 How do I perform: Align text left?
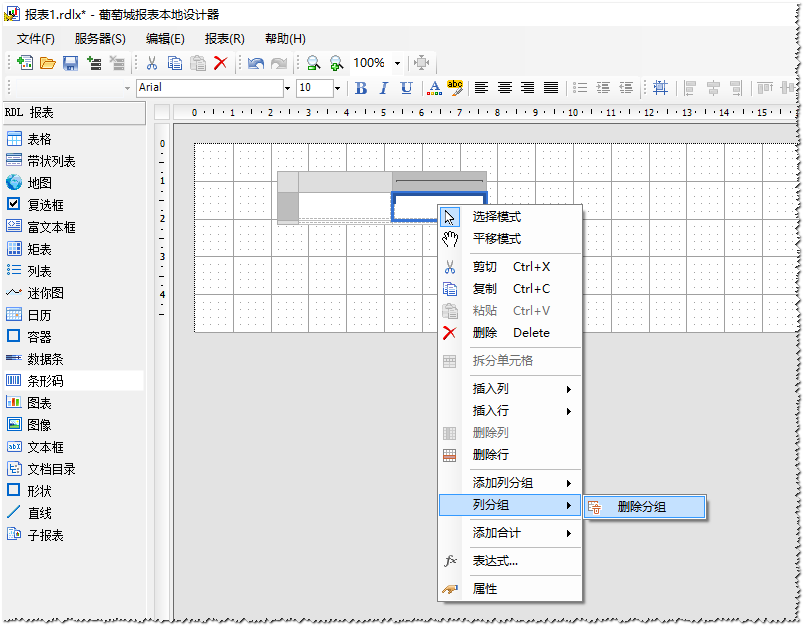pos(481,88)
